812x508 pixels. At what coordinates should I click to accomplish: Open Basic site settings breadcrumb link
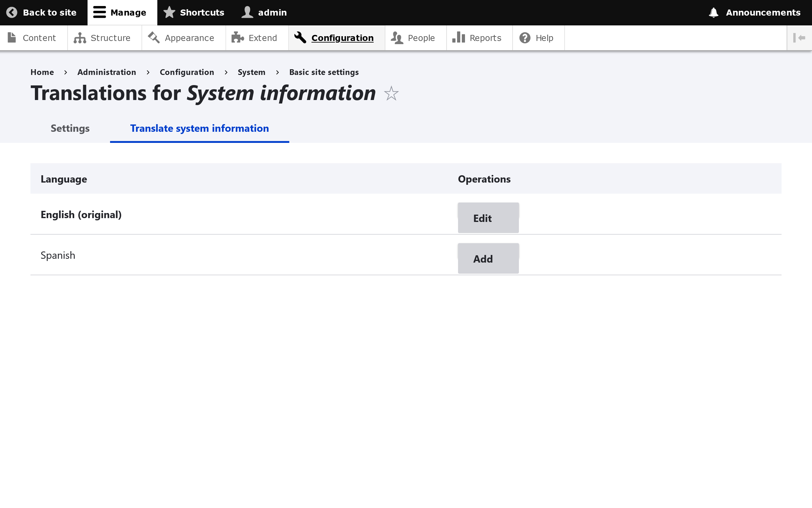(324, 72)
